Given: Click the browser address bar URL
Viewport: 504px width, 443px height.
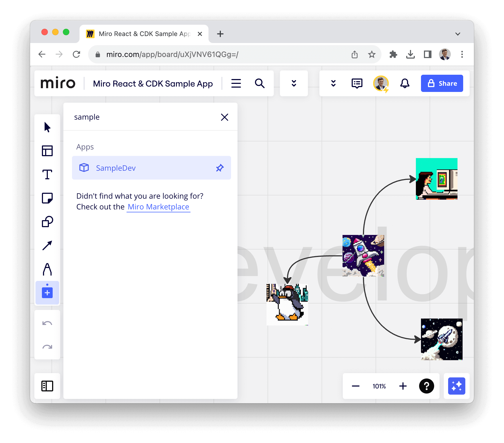Looking at the screenshot, I should coord(172,55).
